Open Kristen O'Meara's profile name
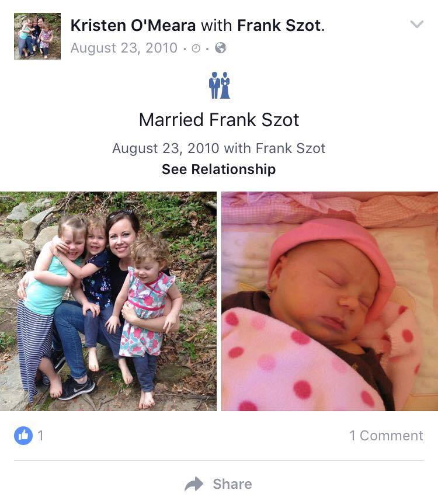 pos(133,25)
